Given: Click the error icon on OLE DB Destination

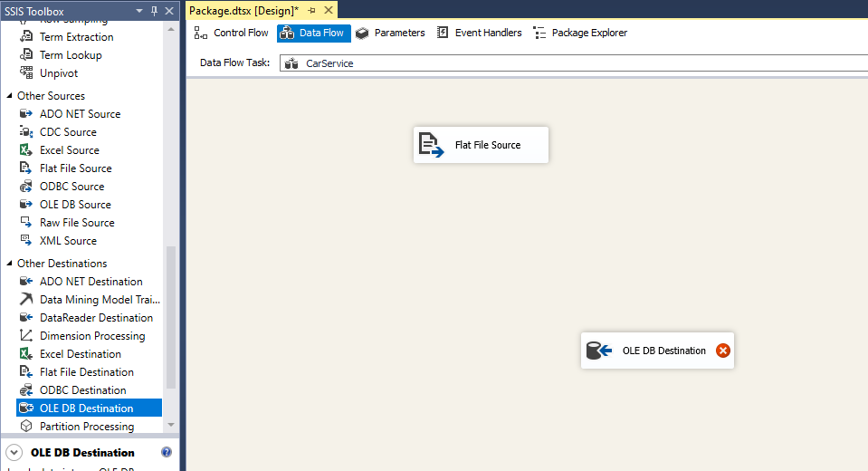Looking at the screenshot, I should tap(723, 351).
